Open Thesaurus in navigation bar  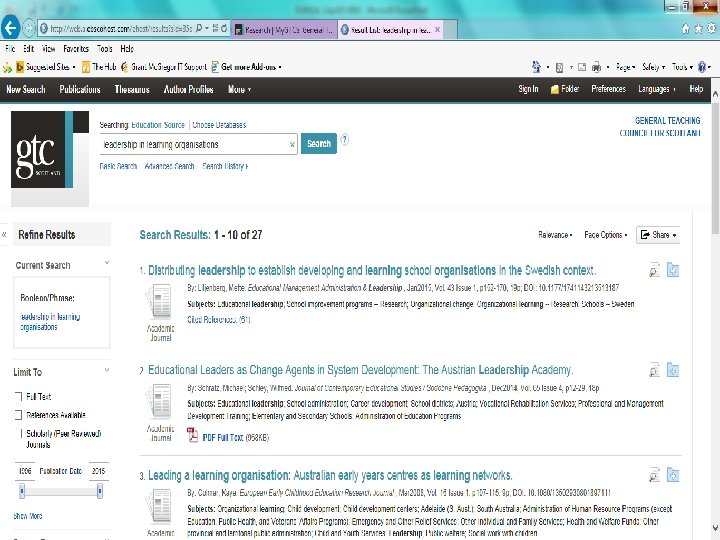(132, 90)
